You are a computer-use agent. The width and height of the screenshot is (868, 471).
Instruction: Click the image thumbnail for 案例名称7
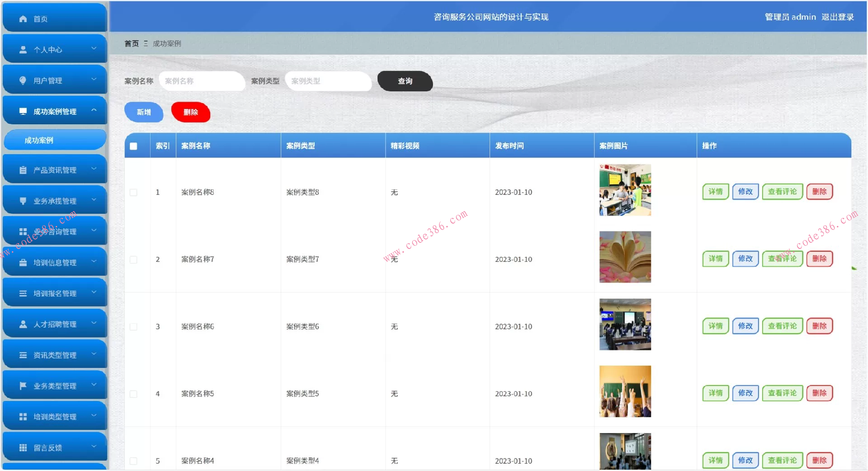[625, 257]
